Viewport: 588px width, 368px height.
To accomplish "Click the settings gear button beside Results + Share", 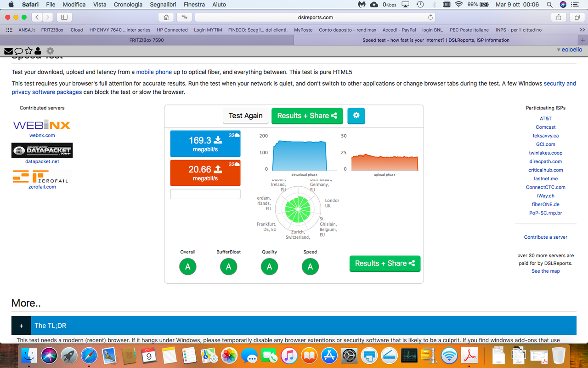I will pos(356,116).
